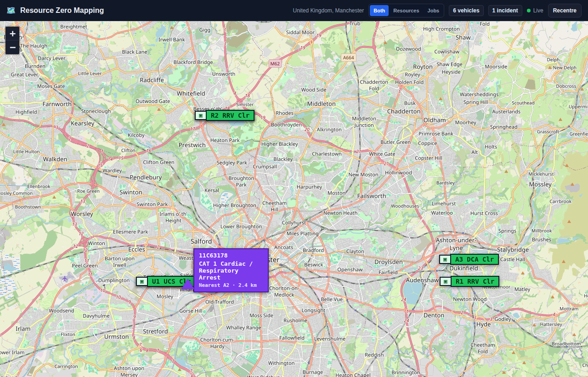Viewport: 588px width, 377px height.
Task: Click the Stretford label on map
Action: pyautogui.click(x=156, y=331)
